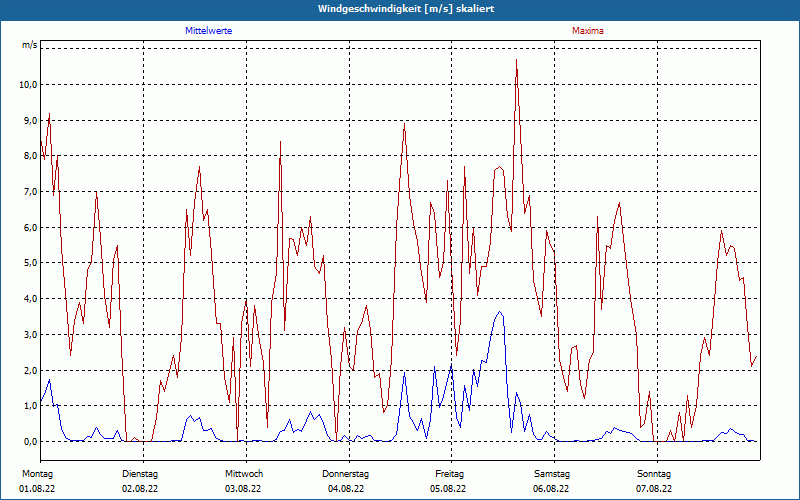Click the 'Mittwoch' day label
Viewport: 800px width, 500px height.
click(244, 474)
